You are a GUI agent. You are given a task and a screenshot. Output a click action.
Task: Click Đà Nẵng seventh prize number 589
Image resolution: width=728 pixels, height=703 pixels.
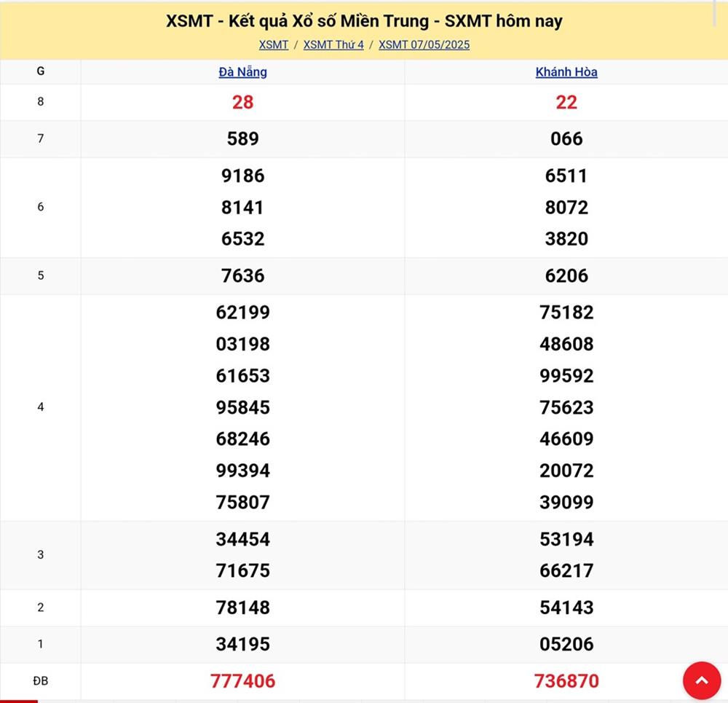point(242,138)
